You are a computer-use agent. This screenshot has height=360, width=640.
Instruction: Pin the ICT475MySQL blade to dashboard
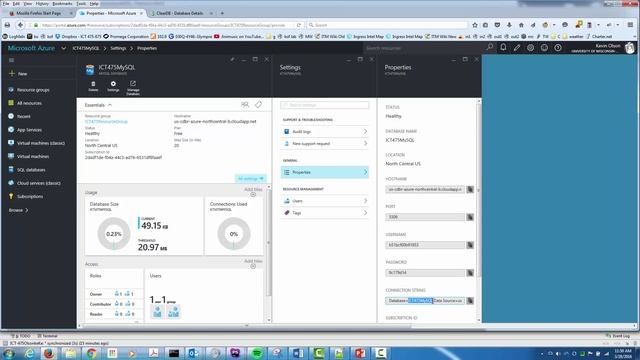[x=232, y=60]
